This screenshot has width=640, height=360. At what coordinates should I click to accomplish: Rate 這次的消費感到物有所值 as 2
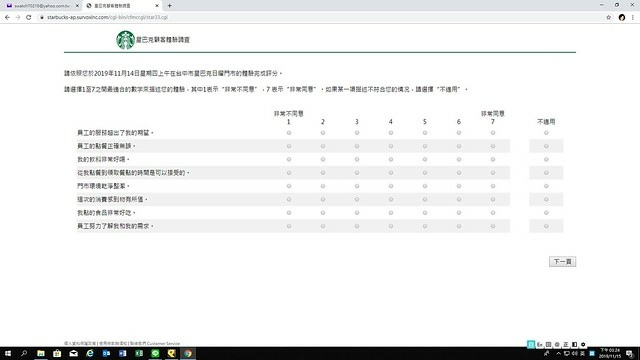pos(323,200)
